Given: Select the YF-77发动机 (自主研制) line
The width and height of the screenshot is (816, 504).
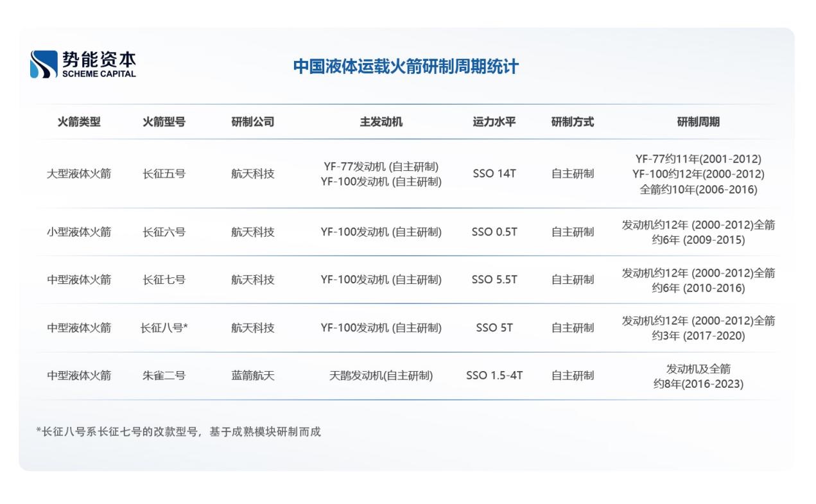Looking at the screenshot, I should point(381,166).
